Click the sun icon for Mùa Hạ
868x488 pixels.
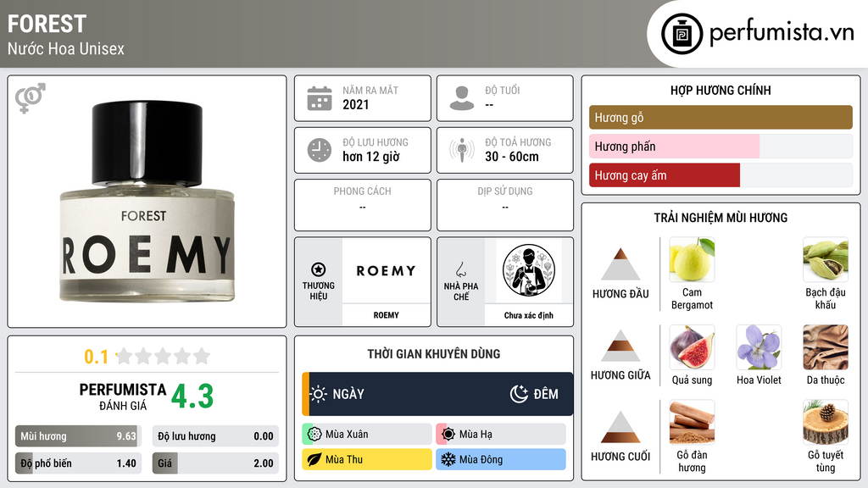pyautogui.click(x=448, y=435)
